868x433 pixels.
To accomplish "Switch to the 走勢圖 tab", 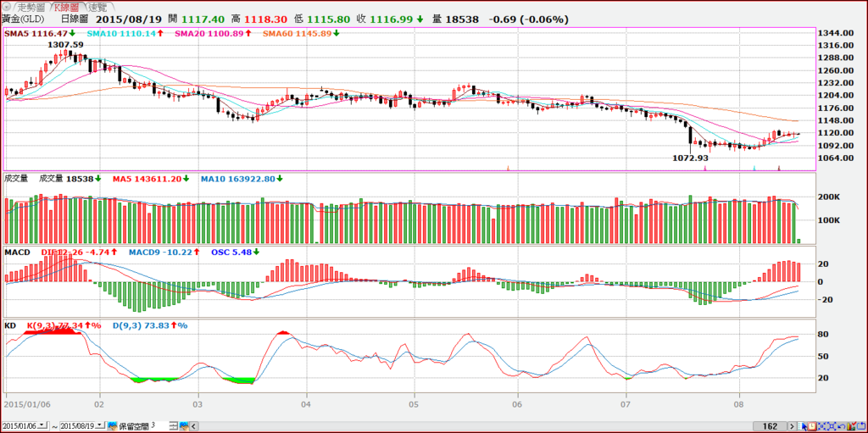I will tap(31, 7).
